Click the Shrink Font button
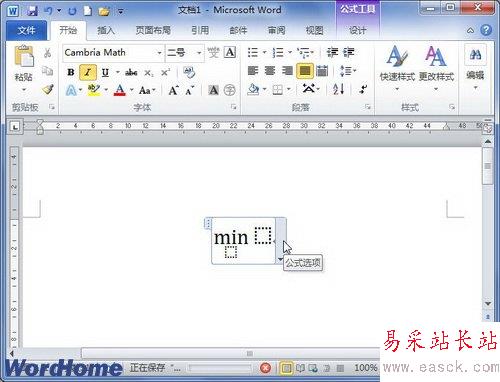Viewport: 500px width, 382px height. 189,90
